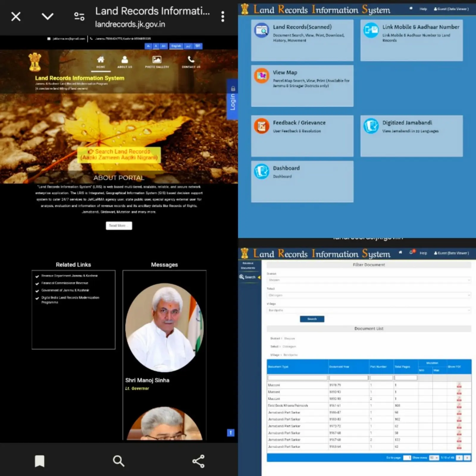Open the Link Mobile & Aadhaar Number tile
The width and height of the screenshot is (476, 476).
click(411, 40)
